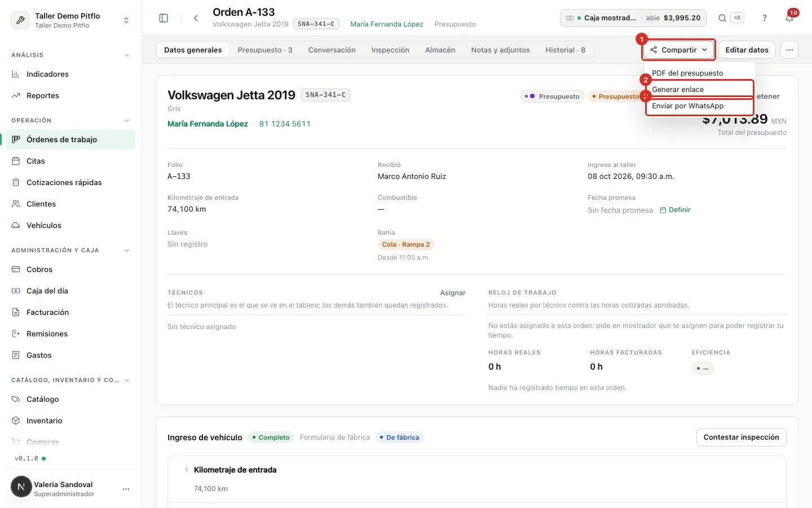The width and height of the screenshot is (812, 508).
Task: Click the Reportes trend icon
Action: pyautogui.click(x=16, y=95)
